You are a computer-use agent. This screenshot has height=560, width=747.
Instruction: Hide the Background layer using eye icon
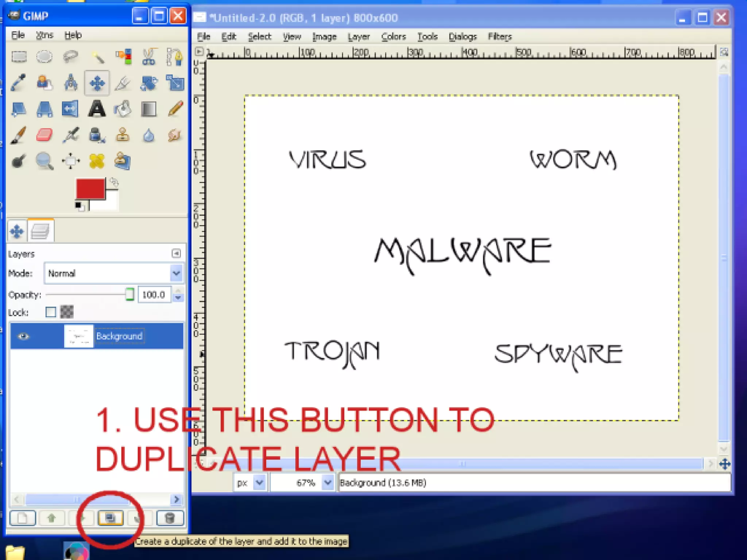[23, 336]
